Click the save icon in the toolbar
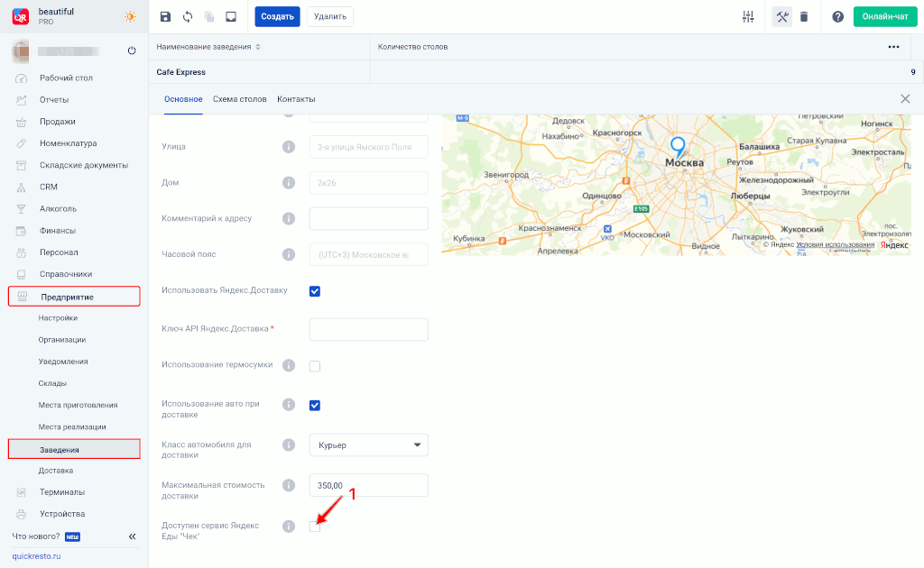 click(164, 16)
